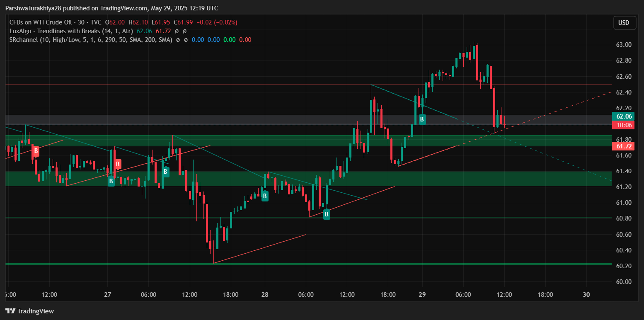Click the 61.40 price axis label
The width and height of the screenshot is (644, 320).
[624, 171]
